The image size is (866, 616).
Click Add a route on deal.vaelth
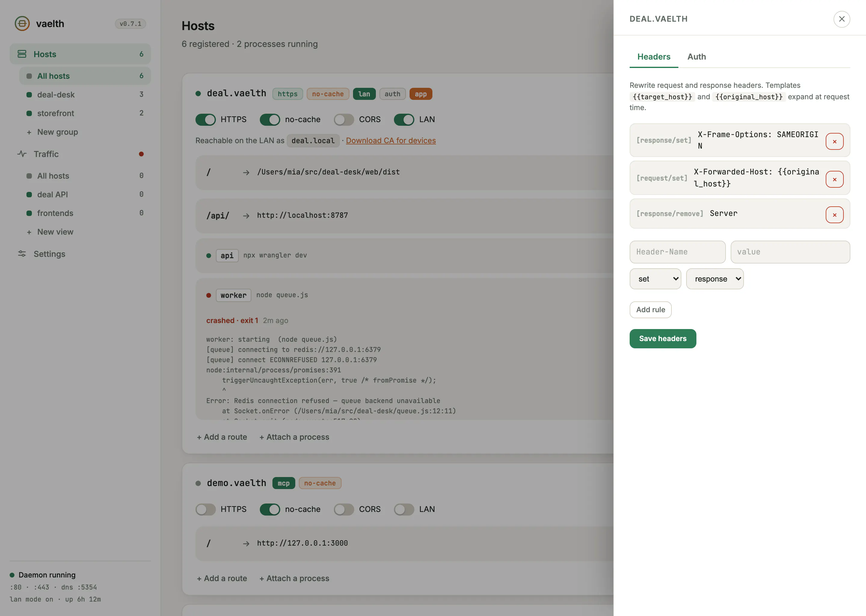(222, 437)
